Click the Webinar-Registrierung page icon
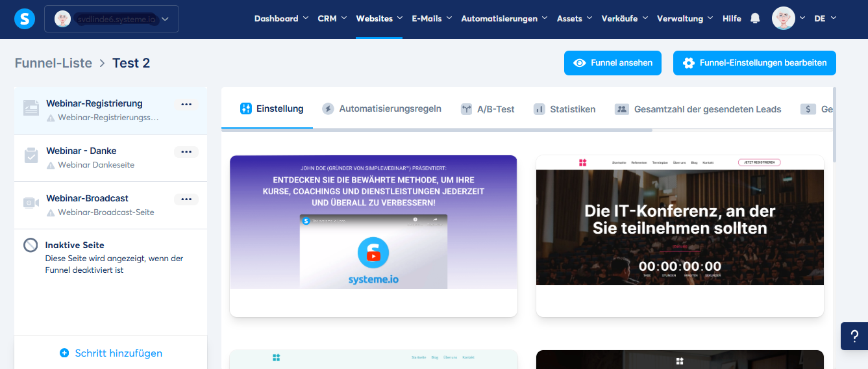Screen dimensions: 868x369 tap(31, 108)
